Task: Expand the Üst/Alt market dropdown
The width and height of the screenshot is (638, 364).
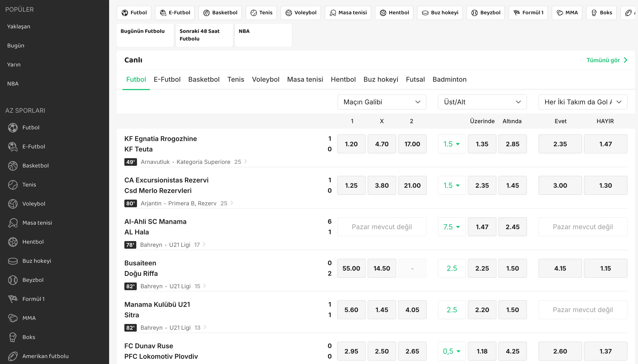Action: point(482,102)
